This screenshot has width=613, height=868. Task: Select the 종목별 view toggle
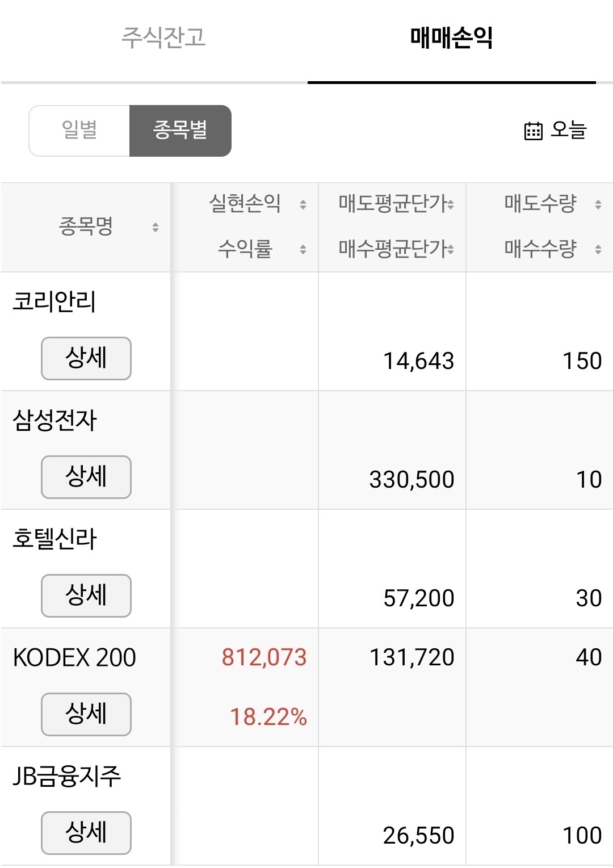(180, 131)
